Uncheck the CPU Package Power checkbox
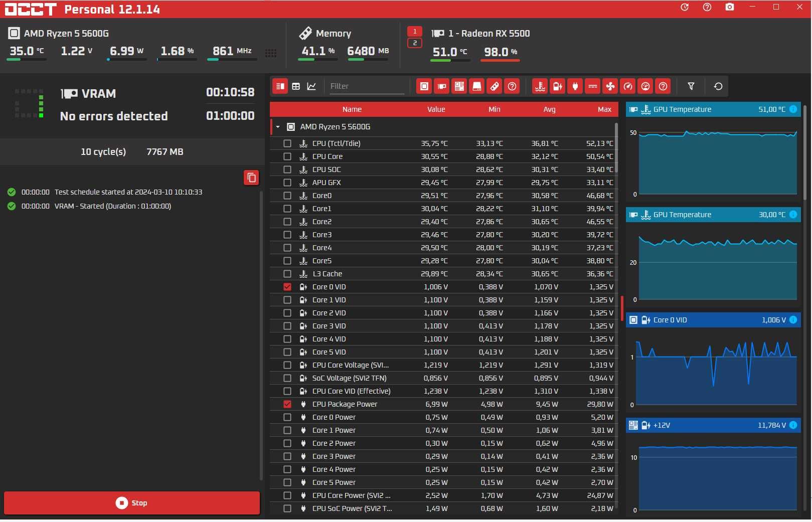Screen dimensions: 812x522 (287, 404)
